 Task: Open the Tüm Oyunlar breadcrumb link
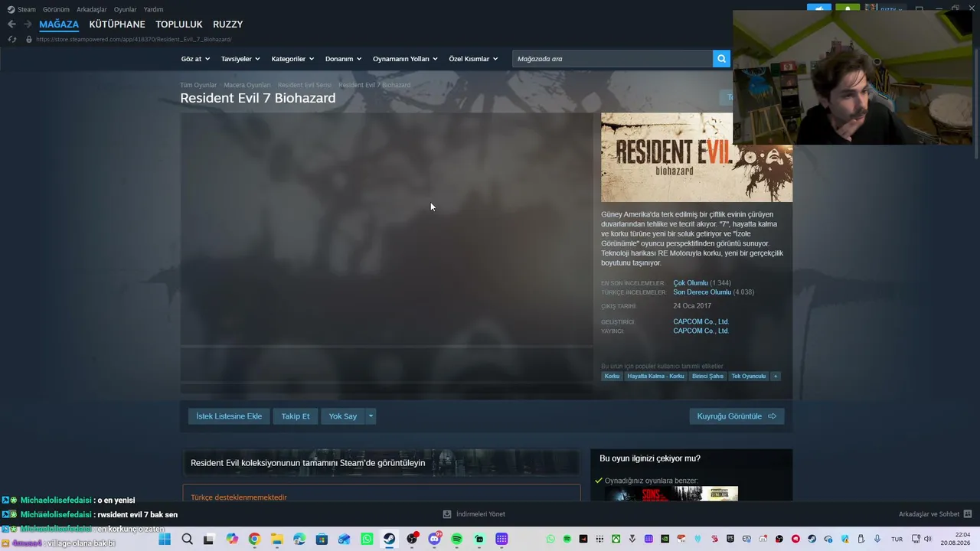click(198, 85)
